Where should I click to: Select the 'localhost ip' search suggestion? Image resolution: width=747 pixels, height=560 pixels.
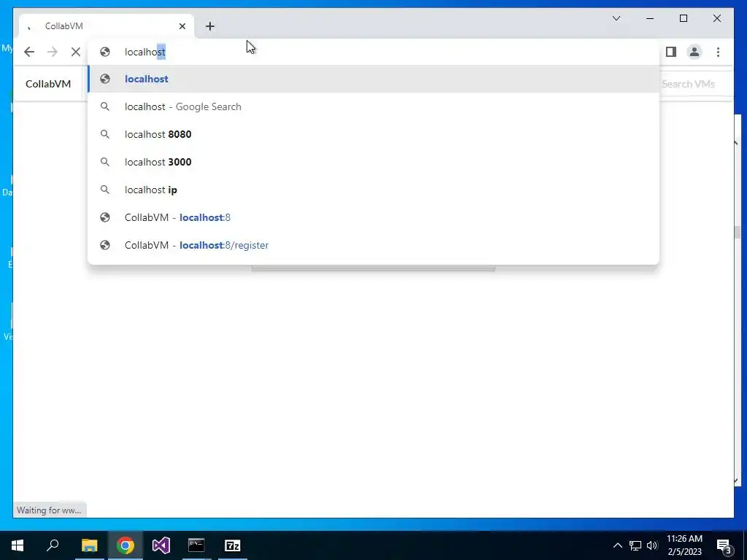point(373,190)
